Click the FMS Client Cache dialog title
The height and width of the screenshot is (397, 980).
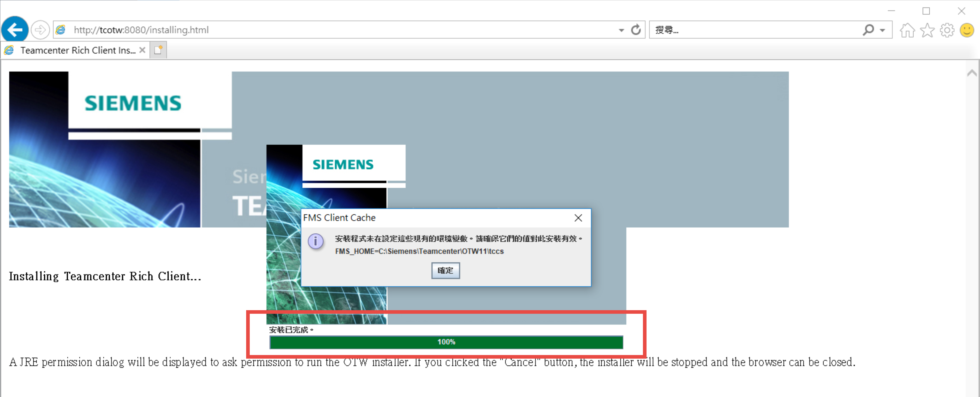click(x=339, y=218)
